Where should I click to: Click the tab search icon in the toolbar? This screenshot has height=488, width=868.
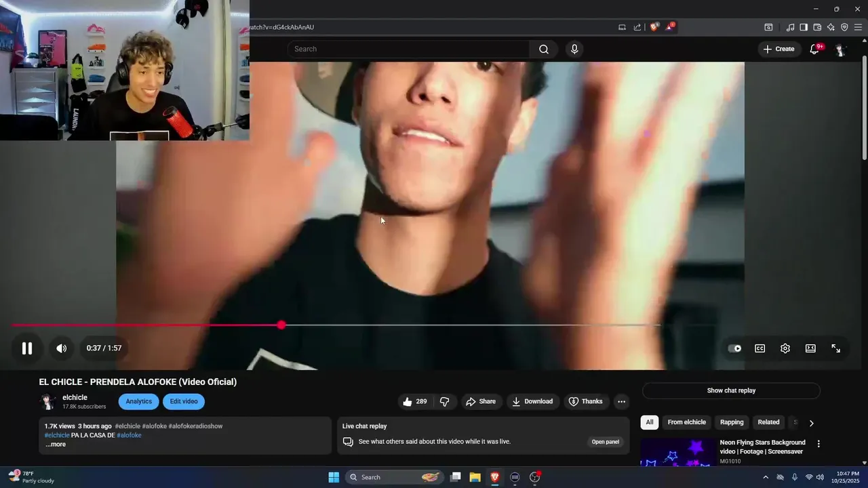(768, 27)
